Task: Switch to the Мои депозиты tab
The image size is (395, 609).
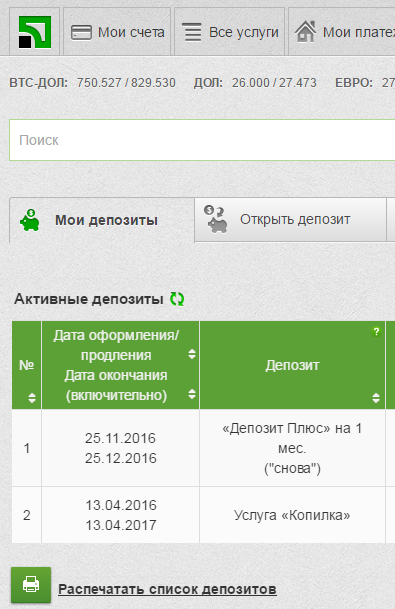Action: pyautogui.click(x=102, y=220)
